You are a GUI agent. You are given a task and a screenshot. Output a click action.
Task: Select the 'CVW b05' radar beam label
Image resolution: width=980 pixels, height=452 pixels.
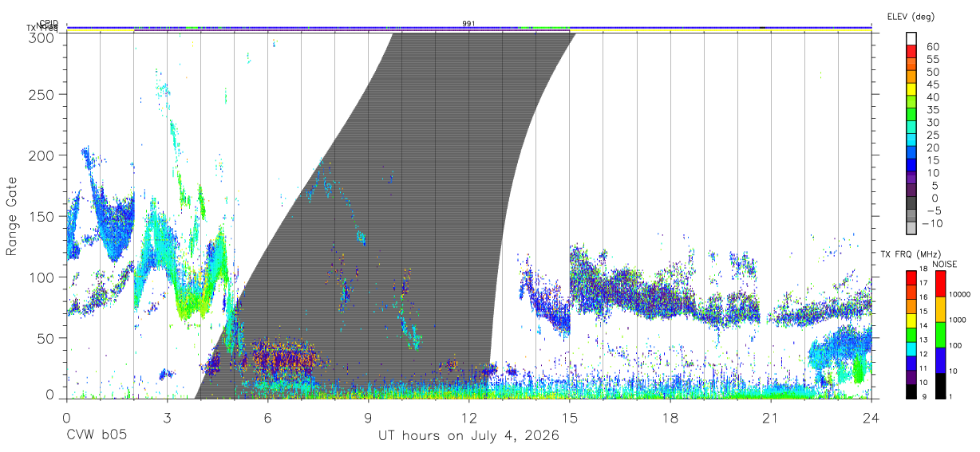[x=96, y=435]
